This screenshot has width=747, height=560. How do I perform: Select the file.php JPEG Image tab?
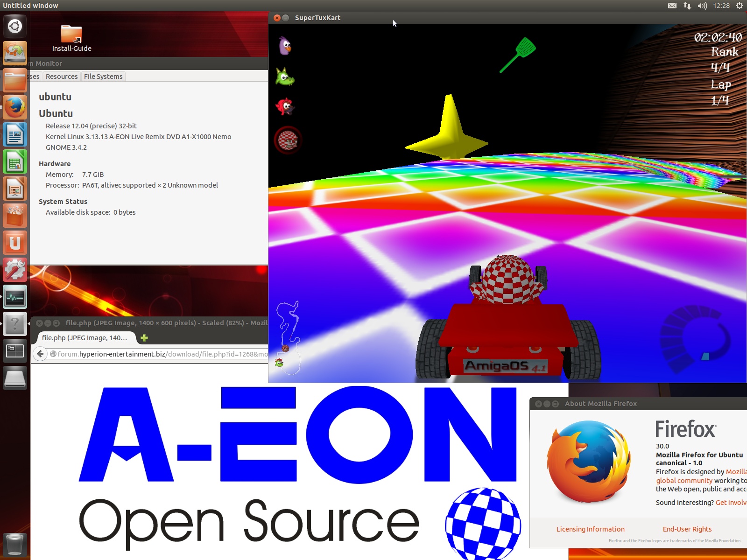click(84, 337)
